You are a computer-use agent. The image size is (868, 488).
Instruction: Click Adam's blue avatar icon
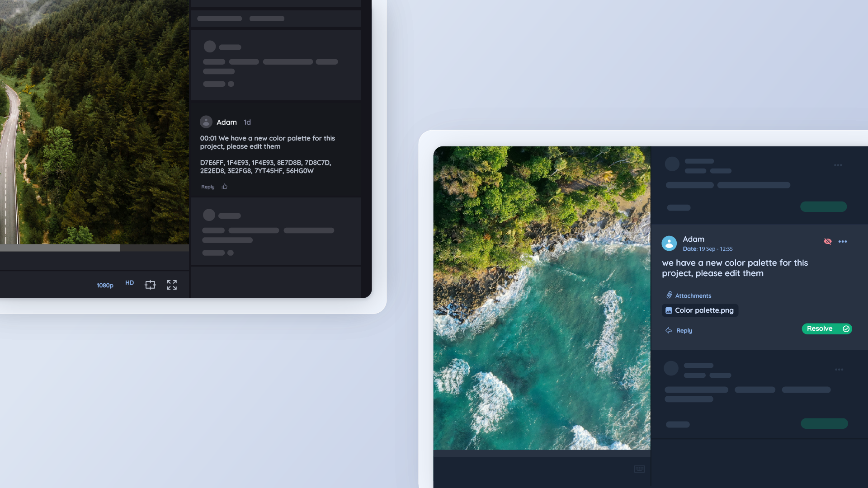[x=669, y=243]
